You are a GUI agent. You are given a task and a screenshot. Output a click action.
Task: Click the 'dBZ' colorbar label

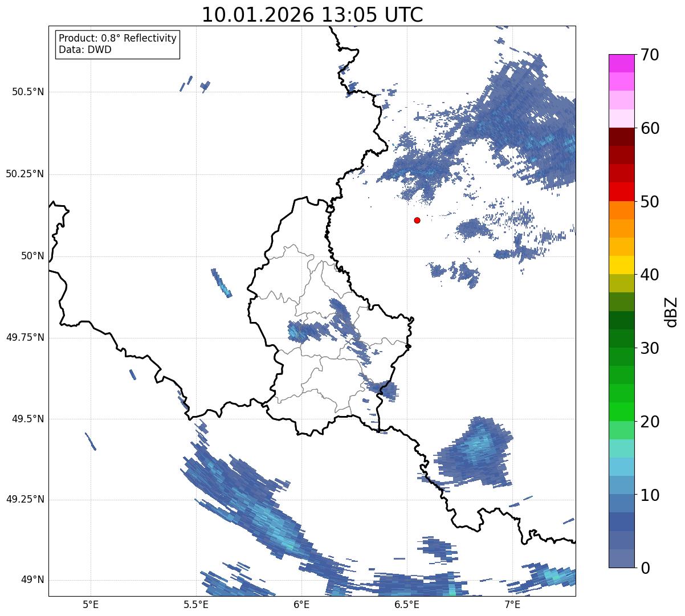[671, 311]
